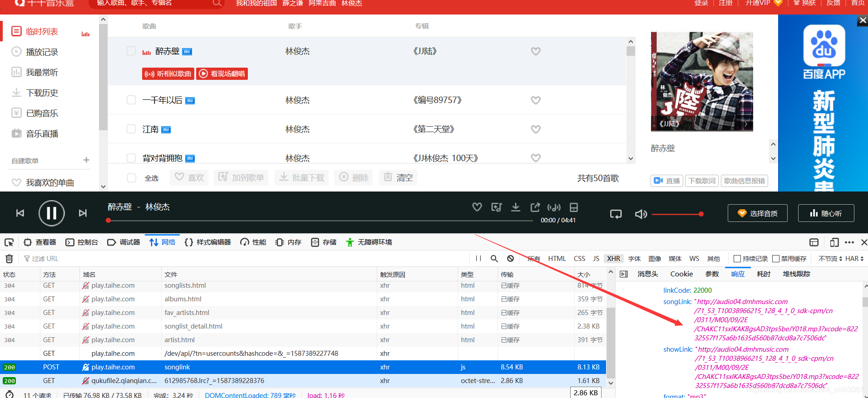The height and width of the screenshot is (398, 868).
Task: Filter requests by XHR type
Action: point(614,259)
